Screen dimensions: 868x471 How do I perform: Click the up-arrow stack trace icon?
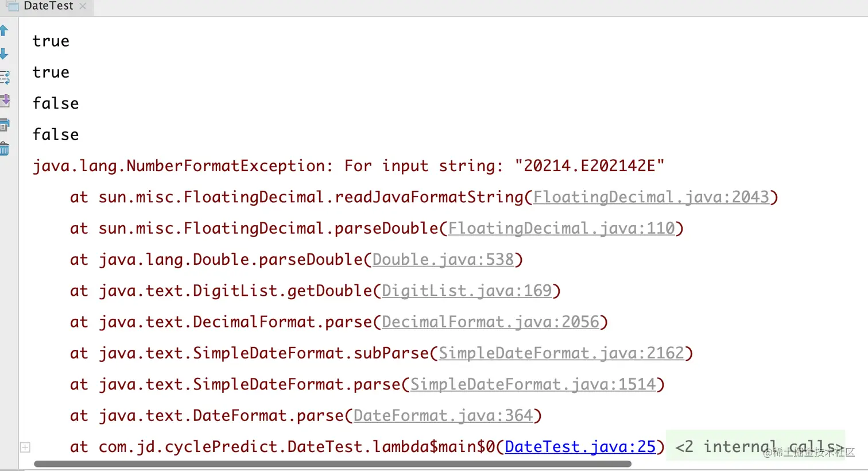pyautogui.click(x=4, y=30)
